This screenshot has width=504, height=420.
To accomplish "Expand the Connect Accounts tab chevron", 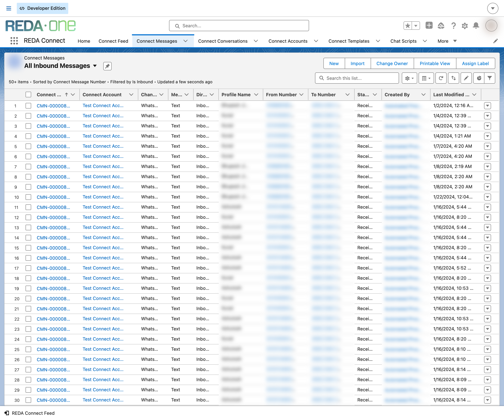I will coord(316,41).
